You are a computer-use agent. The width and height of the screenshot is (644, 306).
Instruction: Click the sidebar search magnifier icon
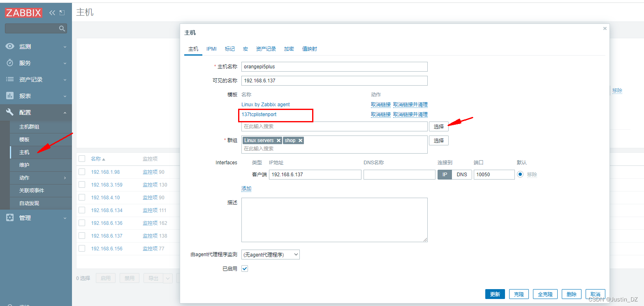tap(62, 28)
